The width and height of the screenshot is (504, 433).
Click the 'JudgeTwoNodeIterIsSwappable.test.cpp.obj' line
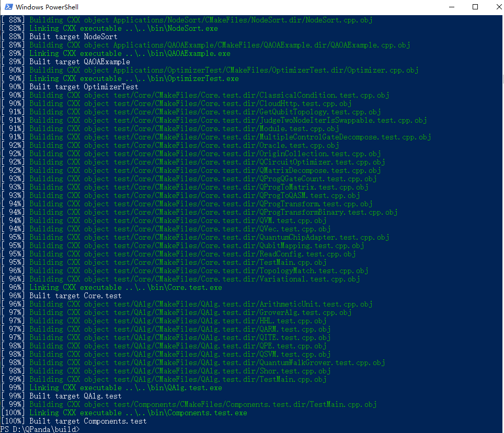[x=214, y=120]
